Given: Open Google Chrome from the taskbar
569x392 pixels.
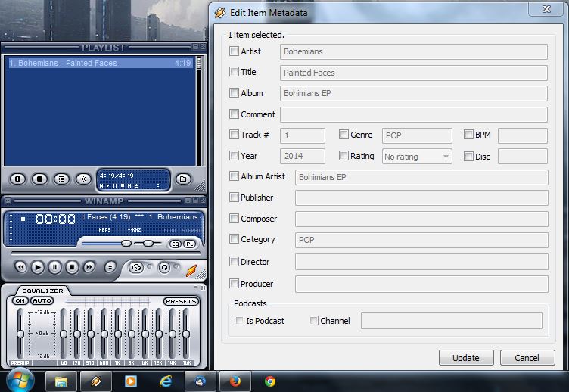Looking at the screenshot, I should 269,381.
